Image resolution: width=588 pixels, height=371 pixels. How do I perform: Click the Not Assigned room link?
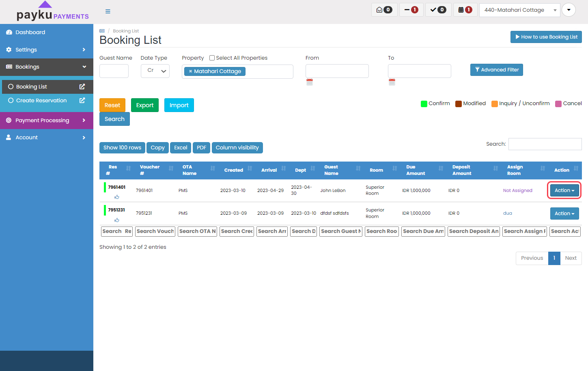tap(517, 190)
